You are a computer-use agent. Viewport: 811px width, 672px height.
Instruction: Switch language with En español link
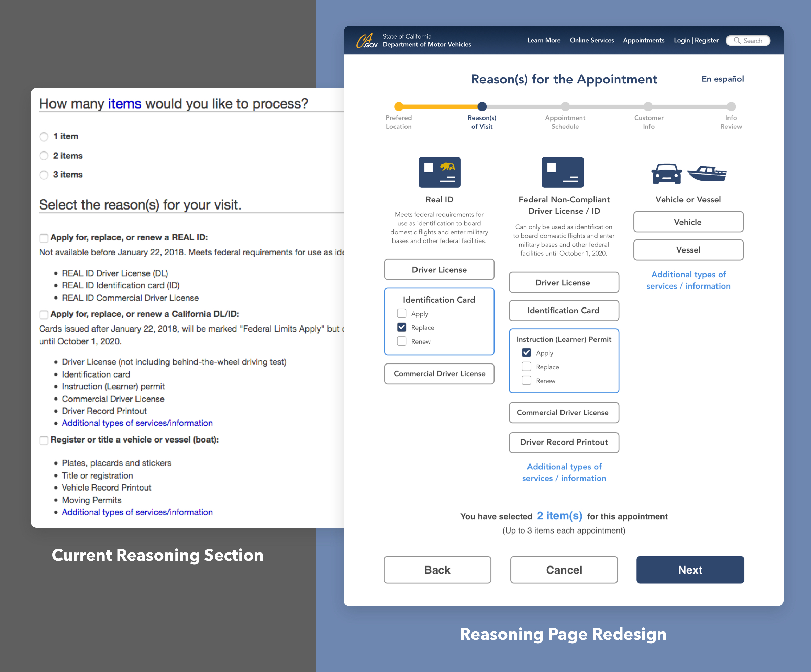tap(723, 79)
